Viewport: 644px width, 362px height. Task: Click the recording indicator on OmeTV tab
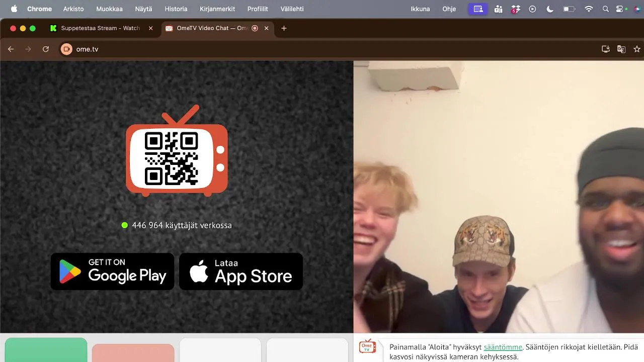click(x=255, y=28)
